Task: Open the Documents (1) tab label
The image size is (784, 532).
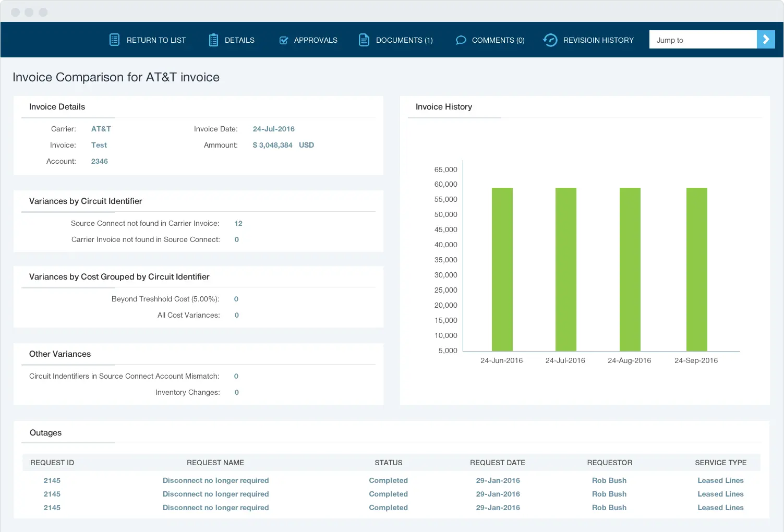Action: [x=404, y=40]
